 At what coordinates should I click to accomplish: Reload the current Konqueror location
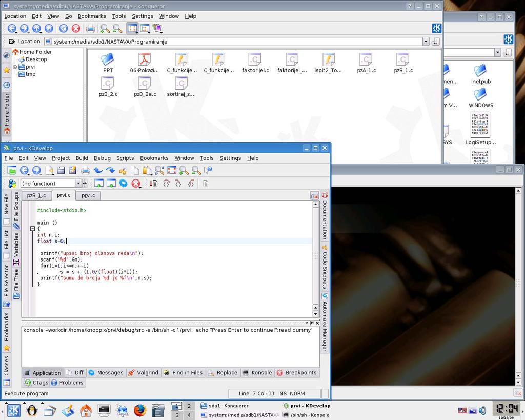64,29
